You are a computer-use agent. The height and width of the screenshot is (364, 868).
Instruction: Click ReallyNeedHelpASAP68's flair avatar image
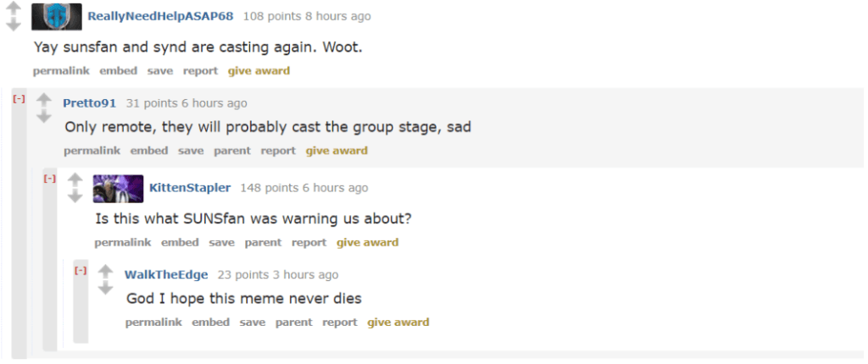tap(57, 17)
